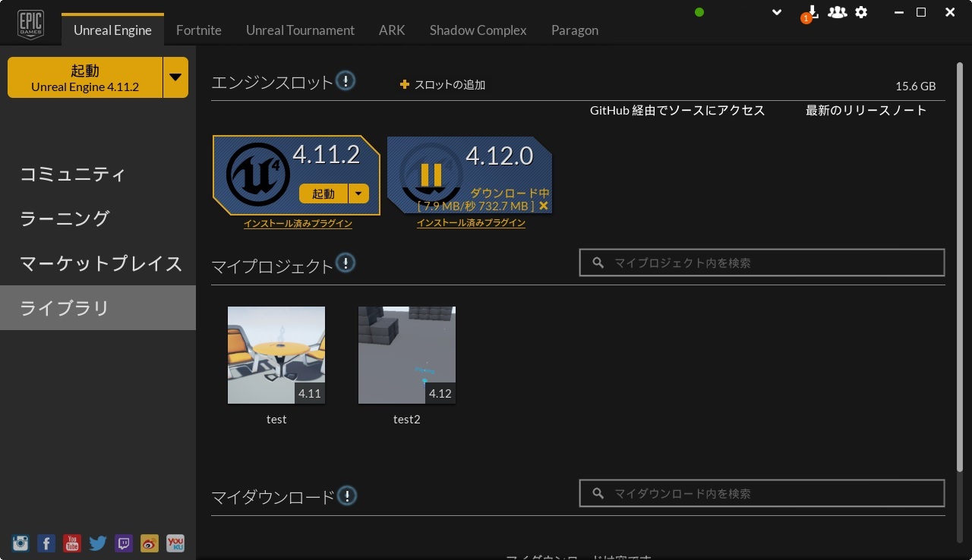The height and width of the screenshot is (560, 972).
Task: Open the Twitter social icon
Action: coord(98,543)
